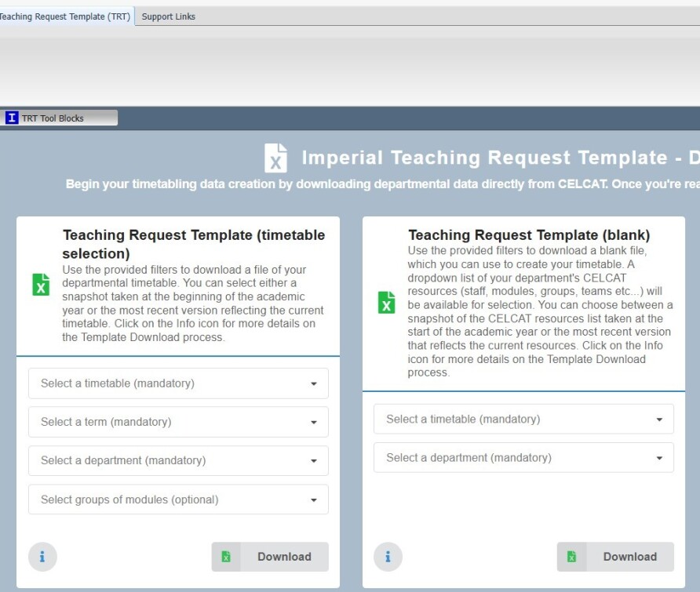Expand the timetable dropdown in the blank template card

pyautogui.click(x=523, y=419)
